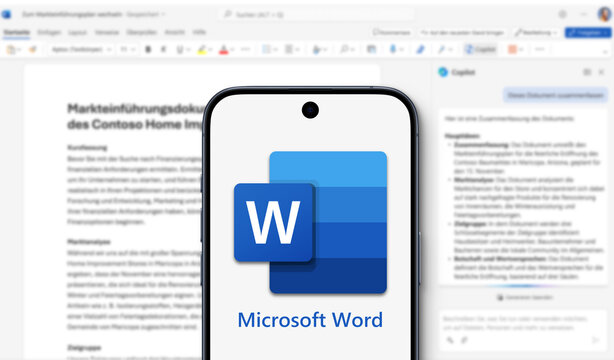The height and width of the screenshot is (360, 614).
Task: Switch to the Verweise tab
Action: point(107,32)
